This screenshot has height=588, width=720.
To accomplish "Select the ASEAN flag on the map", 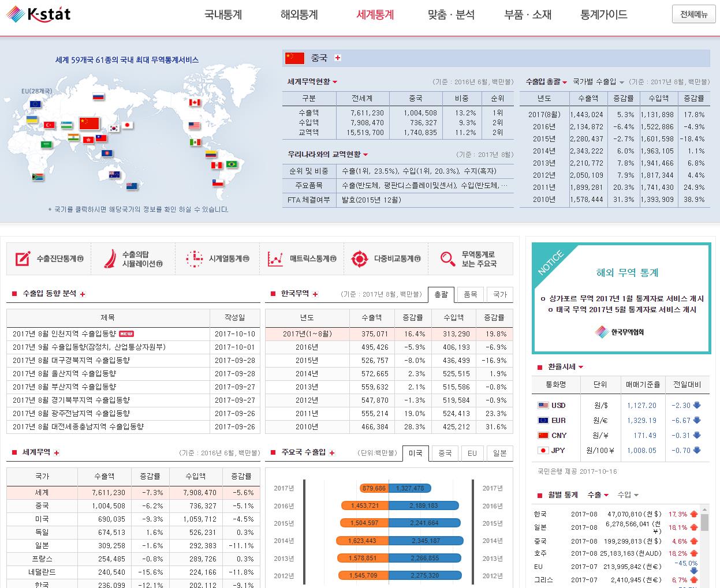I will 107,153.
